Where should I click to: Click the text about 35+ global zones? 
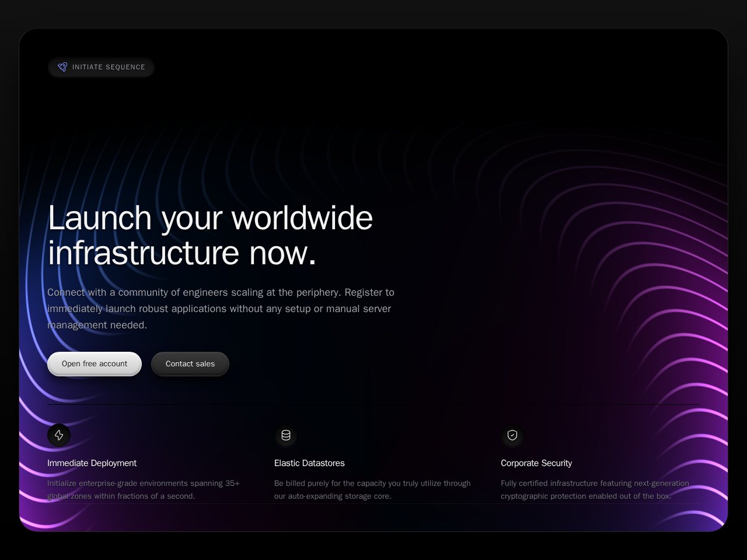[x=144, y=489]
